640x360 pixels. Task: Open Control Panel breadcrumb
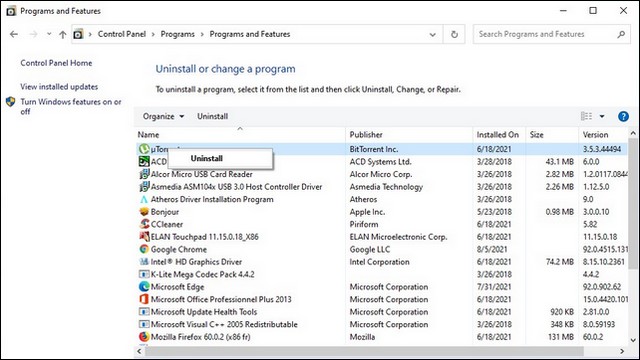[x=122, y=34]
